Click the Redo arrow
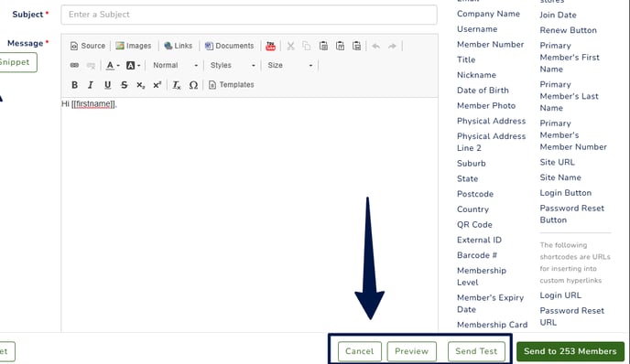630x364 pixels. pyautogui.click(x=392, y=46)
